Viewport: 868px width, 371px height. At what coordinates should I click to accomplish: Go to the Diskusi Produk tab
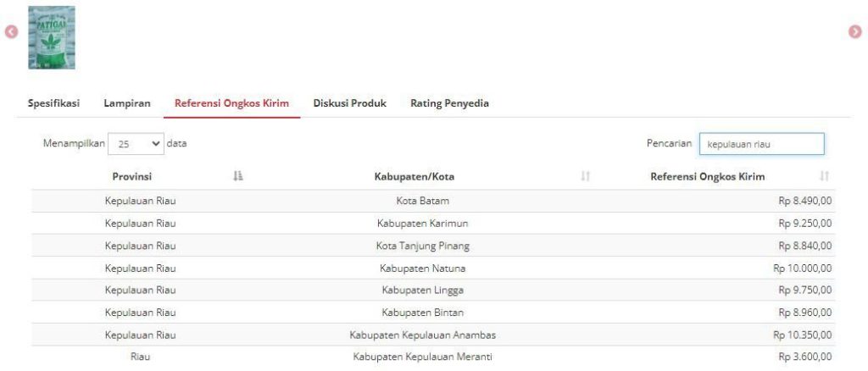(x=349, y=103)
